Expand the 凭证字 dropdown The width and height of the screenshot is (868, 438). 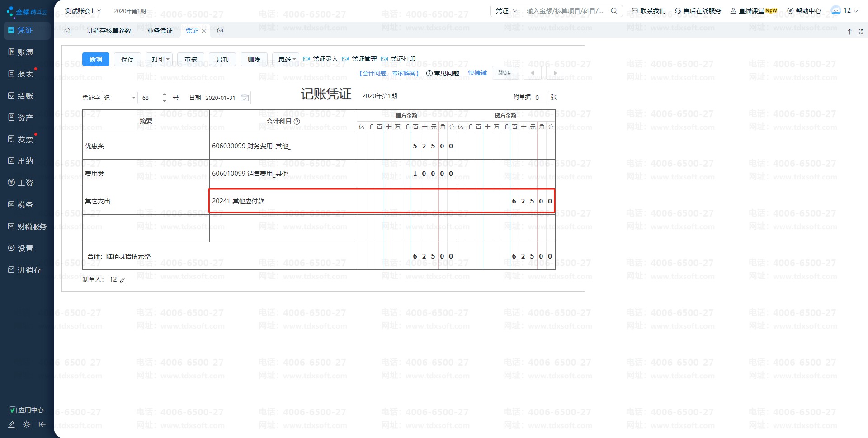(133, 98)
